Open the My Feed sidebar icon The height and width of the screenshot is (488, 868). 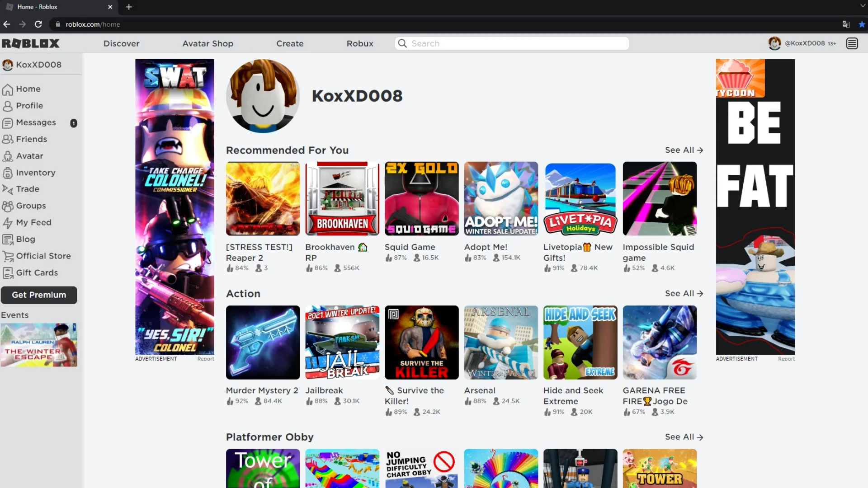8,223
